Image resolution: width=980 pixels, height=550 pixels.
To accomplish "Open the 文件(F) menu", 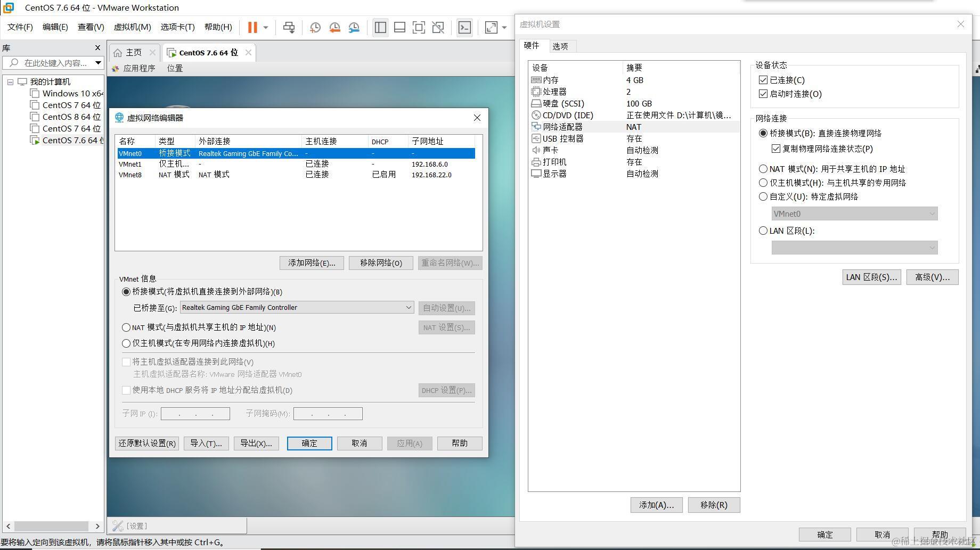I will [20, 27].
